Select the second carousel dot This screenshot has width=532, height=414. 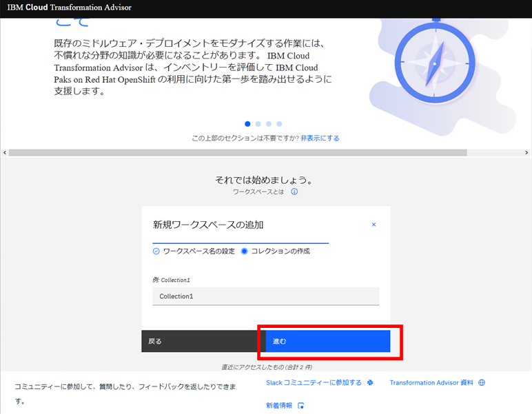258,124
